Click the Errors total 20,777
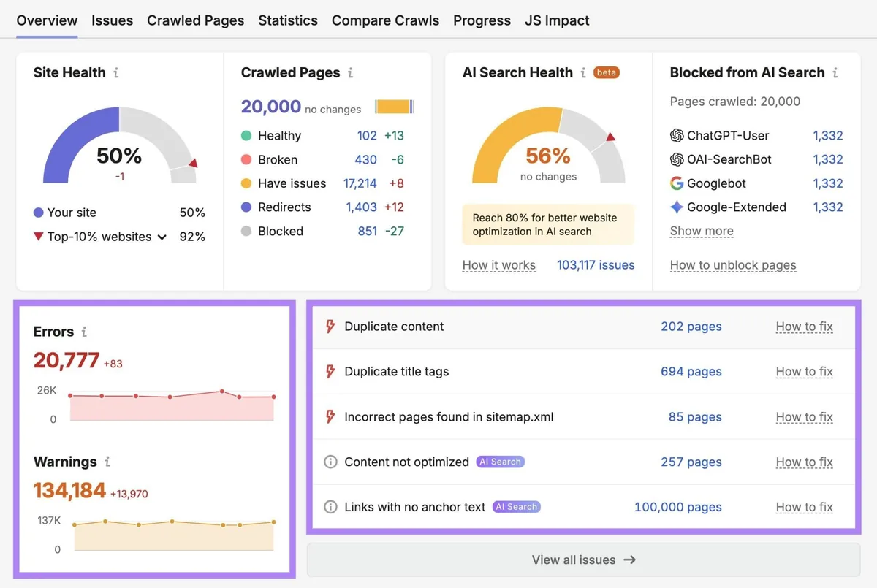Image resolution: width=877 pixels, height=588 pixels. coord(67,360)
